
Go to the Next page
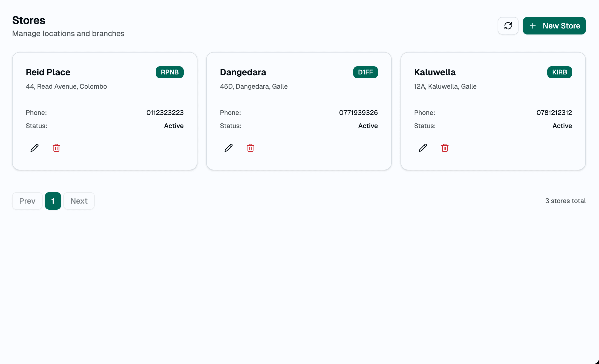click(x=79, y=201)
